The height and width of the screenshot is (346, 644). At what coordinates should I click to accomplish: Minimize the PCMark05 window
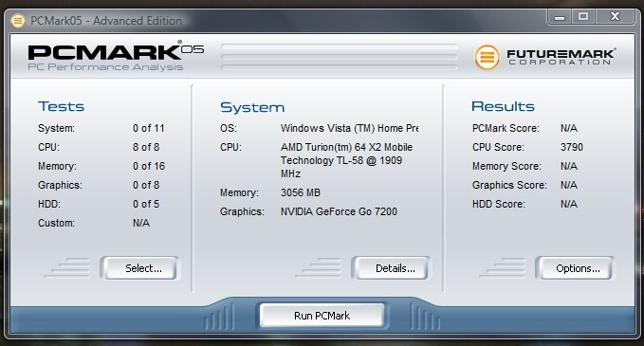(x=559, y=16)
